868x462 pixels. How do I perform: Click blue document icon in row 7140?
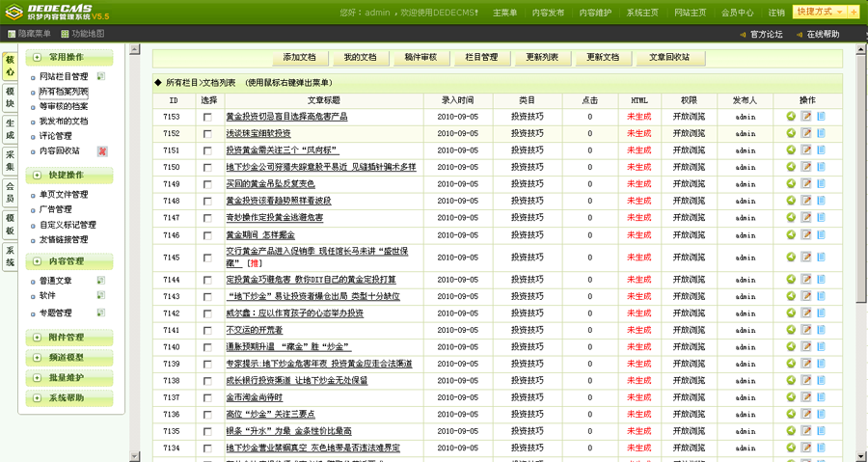point(821,347)
